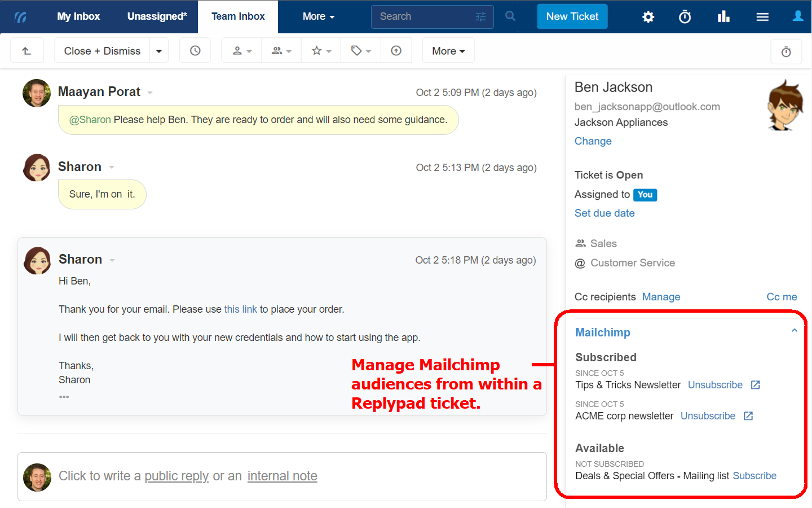
Task: Collapse the Mailchimp panel chevron
Action: coord(795,330)
